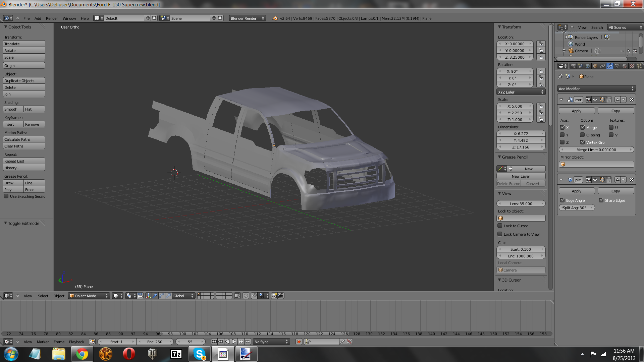Click the Translate button

tap(24, 44)
